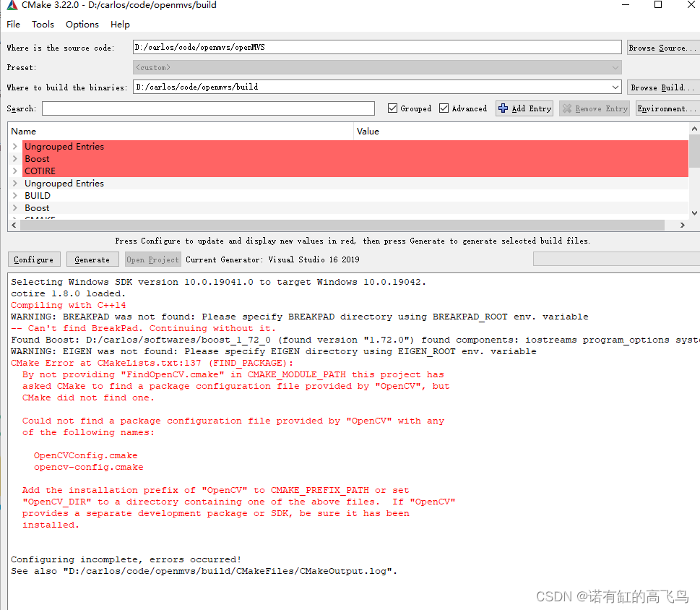This screenshot has width=700, height=610.
Task: Click the Open Project button
Action: coord(152,259)
